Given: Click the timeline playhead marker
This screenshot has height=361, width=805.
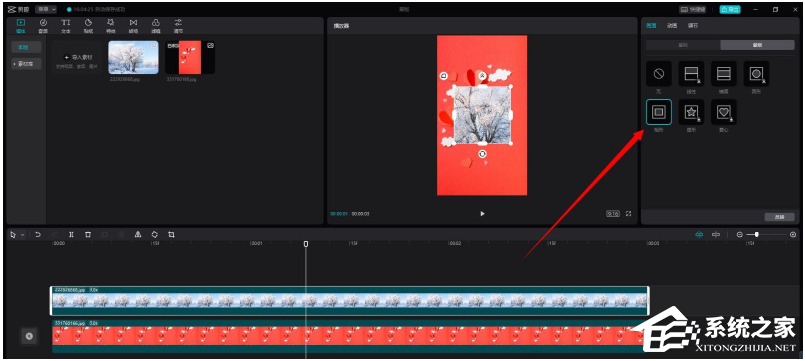Looking at the screenshot, I should 306,244.
